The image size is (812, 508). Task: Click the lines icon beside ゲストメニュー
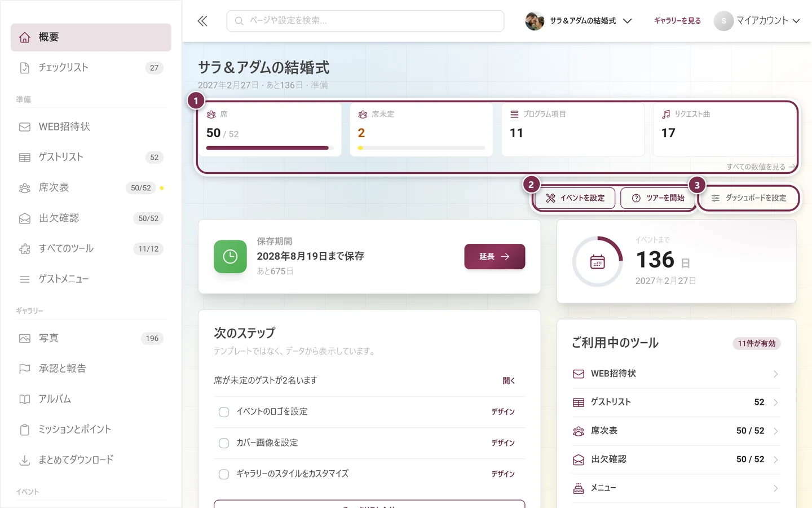[25, 279]
